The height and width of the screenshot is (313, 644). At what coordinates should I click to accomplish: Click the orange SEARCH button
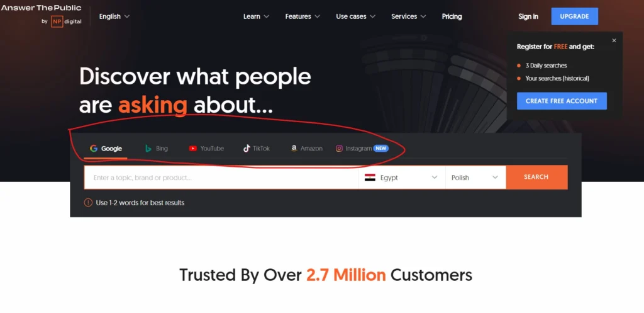536,177
